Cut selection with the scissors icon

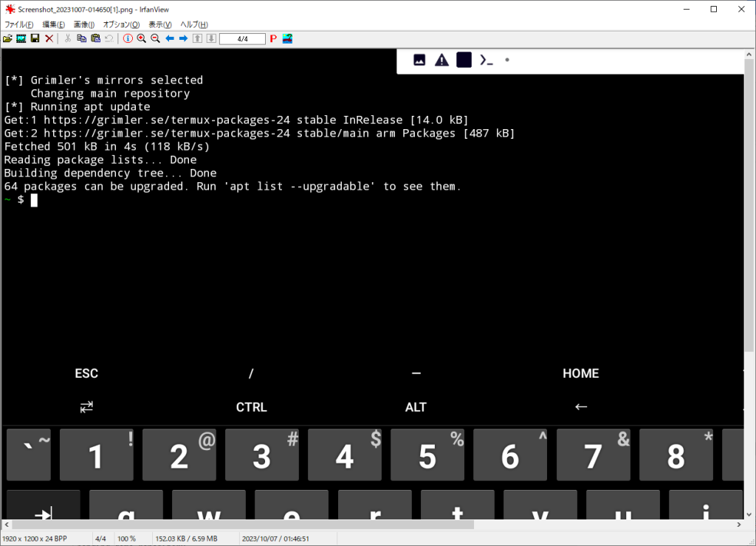pos(67,38)
